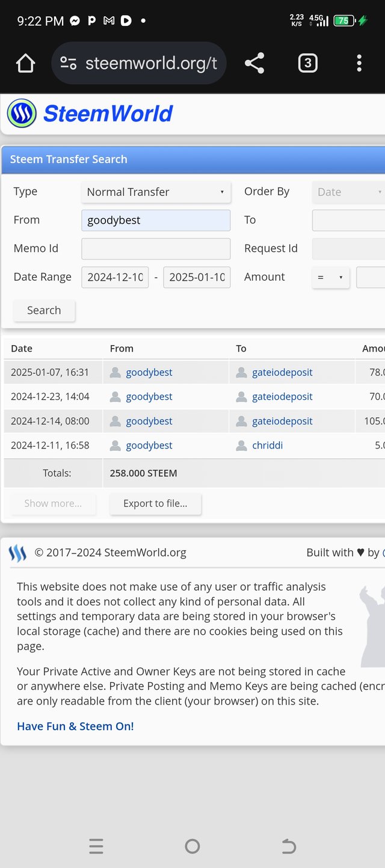The image size is (385, 868).
Task: Tap the user icon beside gateiodeposit in 2024-12-23 row
Action: (x=242, y=397)
